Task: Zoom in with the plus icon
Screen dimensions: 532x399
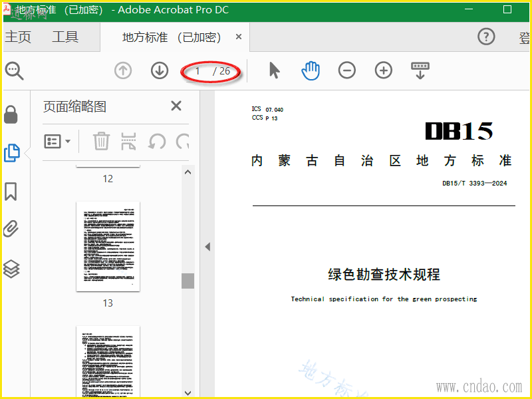Action: click(x=384, y=70)
